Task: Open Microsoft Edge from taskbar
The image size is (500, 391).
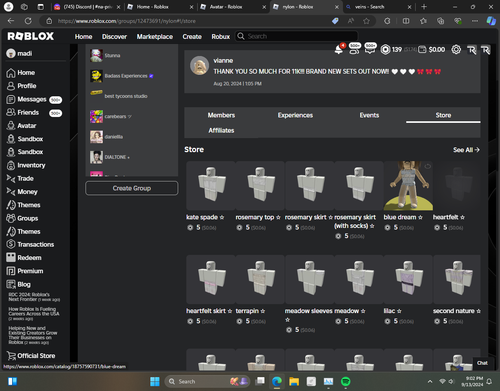Action: [277, 381]
